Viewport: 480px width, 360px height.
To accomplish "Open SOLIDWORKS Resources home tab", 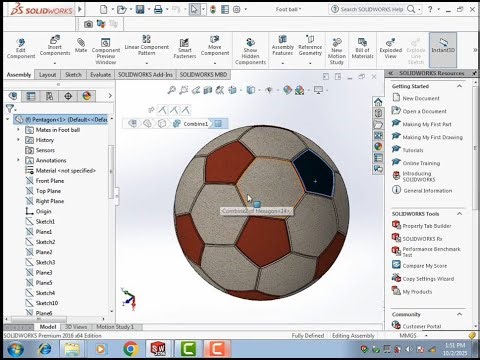I will pos(378,102).
